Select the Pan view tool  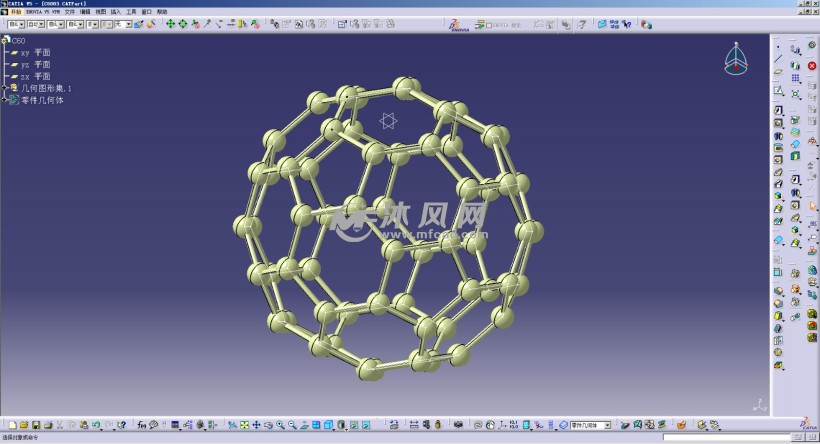coord(256,425)
